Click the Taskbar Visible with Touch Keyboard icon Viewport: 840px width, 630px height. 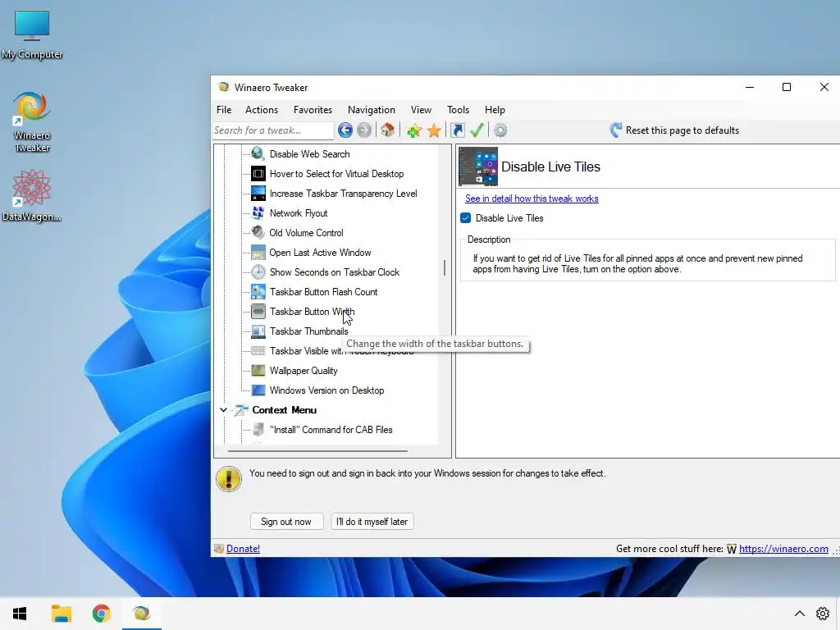[258, 351]
